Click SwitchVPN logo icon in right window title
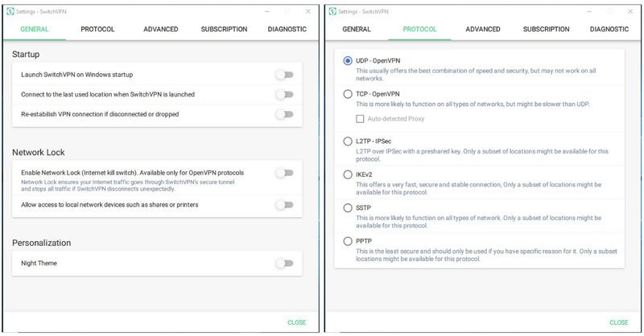 coord(332,11)
